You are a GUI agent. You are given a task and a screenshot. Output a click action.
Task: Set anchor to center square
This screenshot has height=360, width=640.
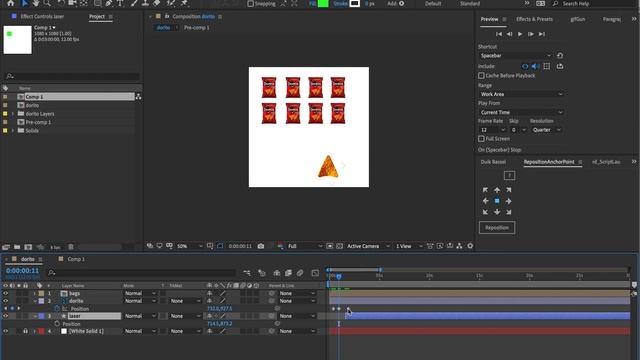[497, 201]
